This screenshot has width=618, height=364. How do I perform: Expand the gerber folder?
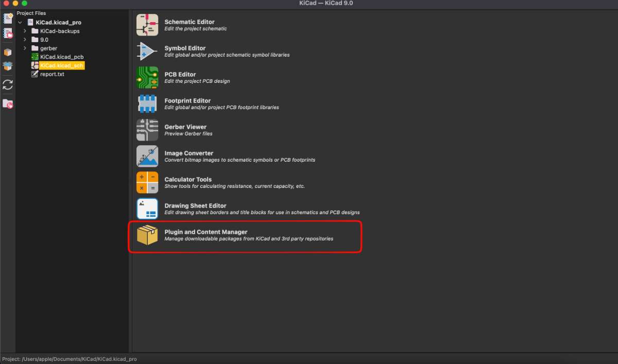click(25, 48)
